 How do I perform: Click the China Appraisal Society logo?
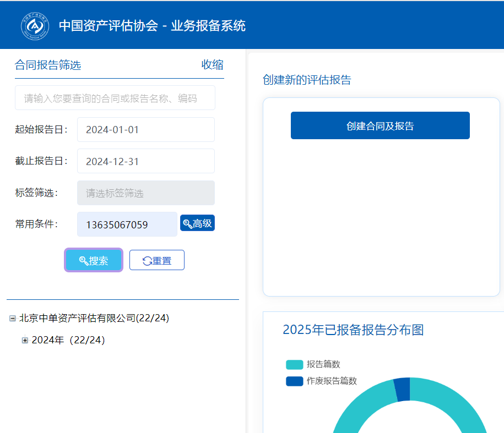(x=35, y=26)
